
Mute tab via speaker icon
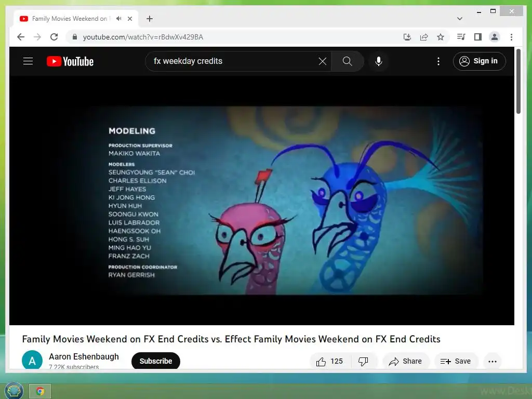tap(118, 19)
